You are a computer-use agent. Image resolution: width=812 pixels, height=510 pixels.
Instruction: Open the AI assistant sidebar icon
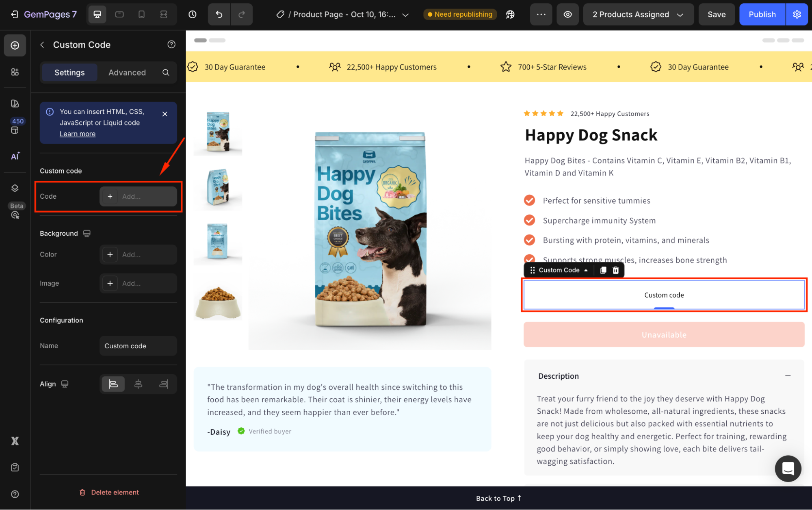tap(15, 156)
